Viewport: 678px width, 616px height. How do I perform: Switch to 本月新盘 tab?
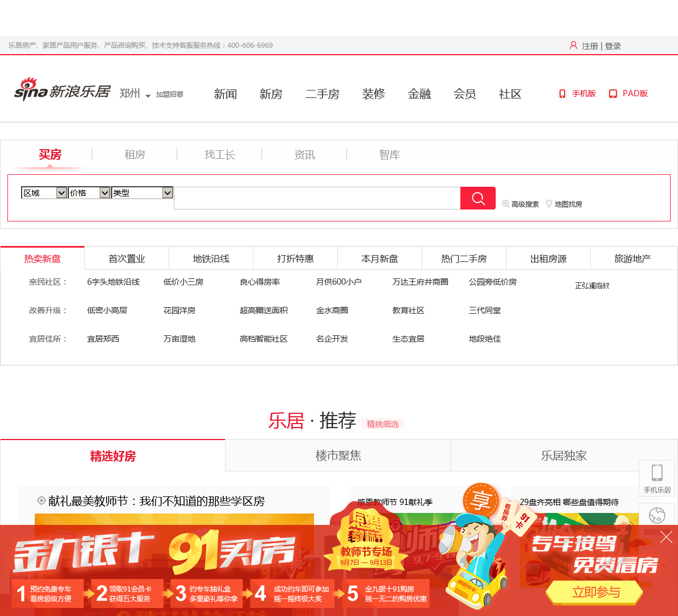click(379, 258)
